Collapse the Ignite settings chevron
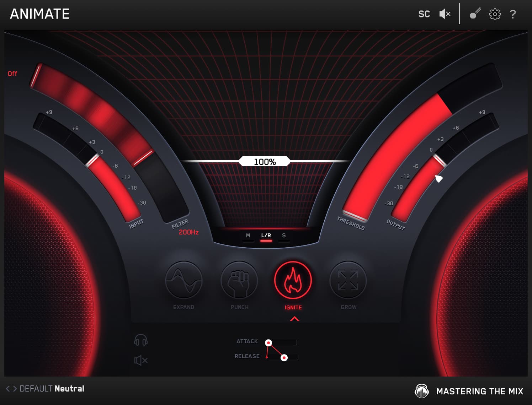Screen dimensions: 532x405 [294, 319]
